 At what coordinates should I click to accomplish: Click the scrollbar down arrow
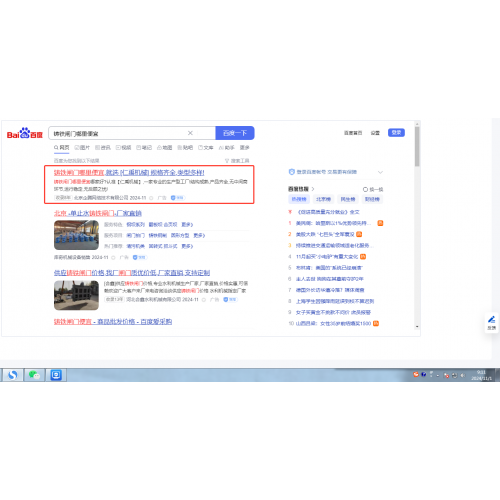(417, 327)
